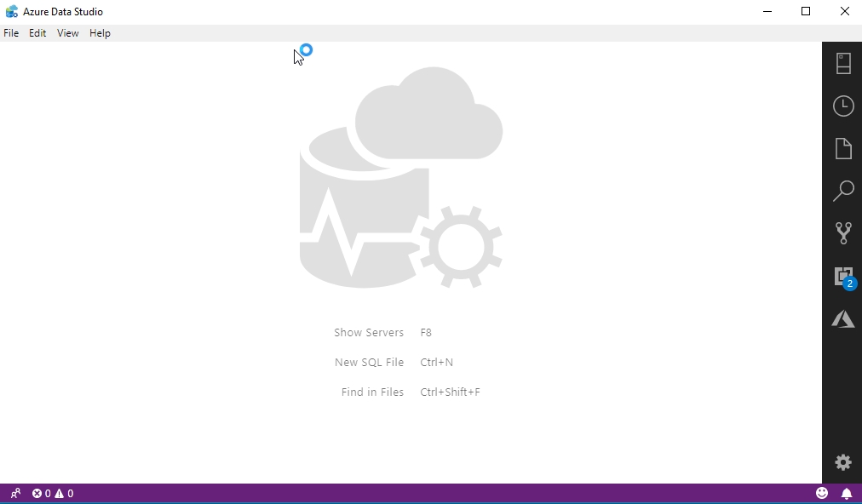
Task: Maximize the Azure Data Studio window
Action: (x=806, y=11)
